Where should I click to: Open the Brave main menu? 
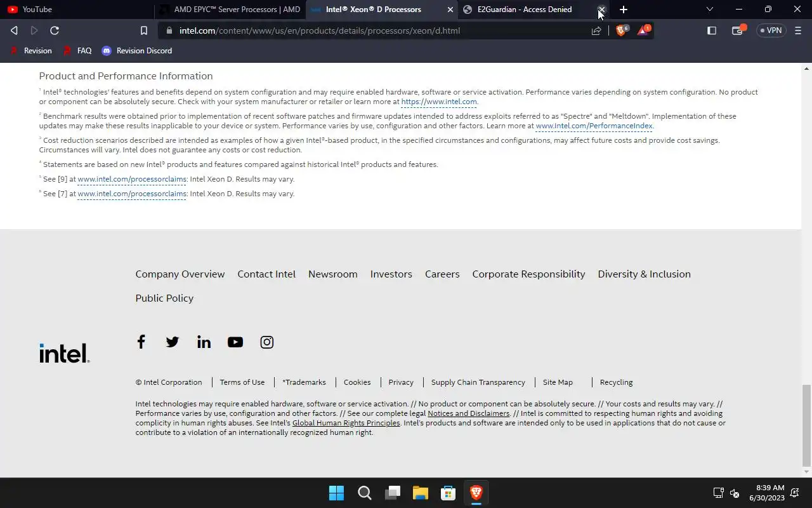click(x=798, y=30)
